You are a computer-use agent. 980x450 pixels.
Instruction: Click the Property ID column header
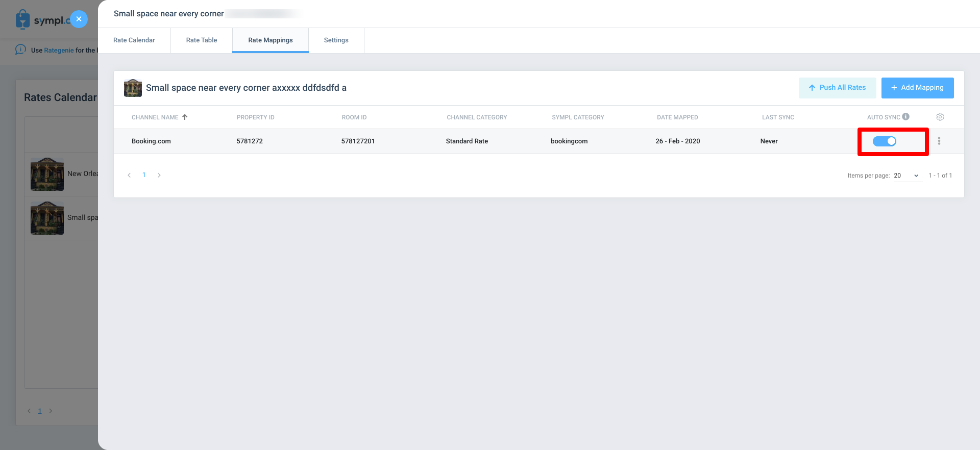[x=256, y=117]
